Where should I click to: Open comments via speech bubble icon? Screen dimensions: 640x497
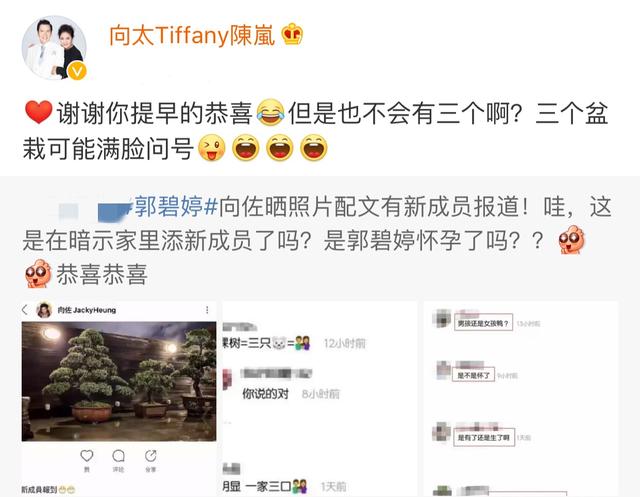point(118,456)
